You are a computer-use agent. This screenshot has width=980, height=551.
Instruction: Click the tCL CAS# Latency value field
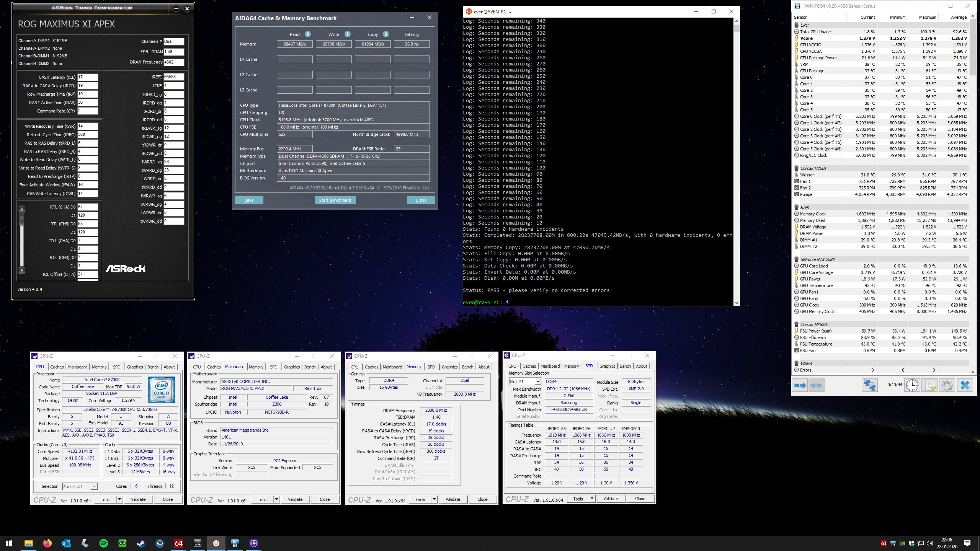(x=88, y=77)
